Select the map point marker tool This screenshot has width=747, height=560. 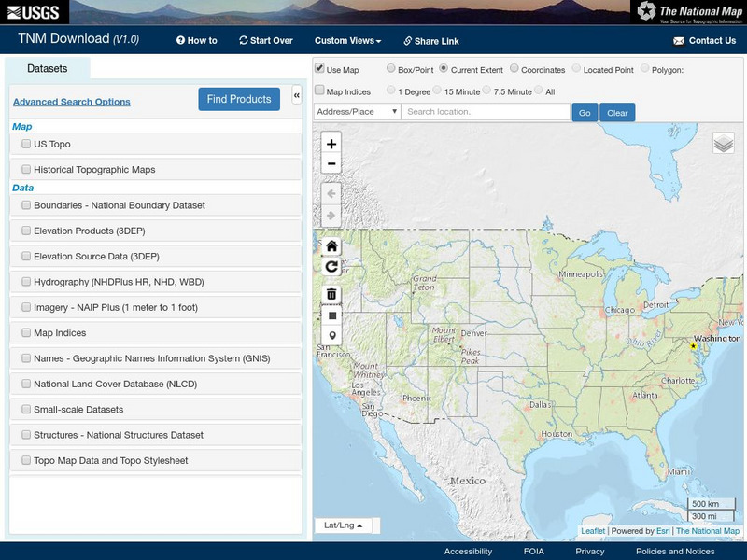pyautogui.click(x=331, y=336)
